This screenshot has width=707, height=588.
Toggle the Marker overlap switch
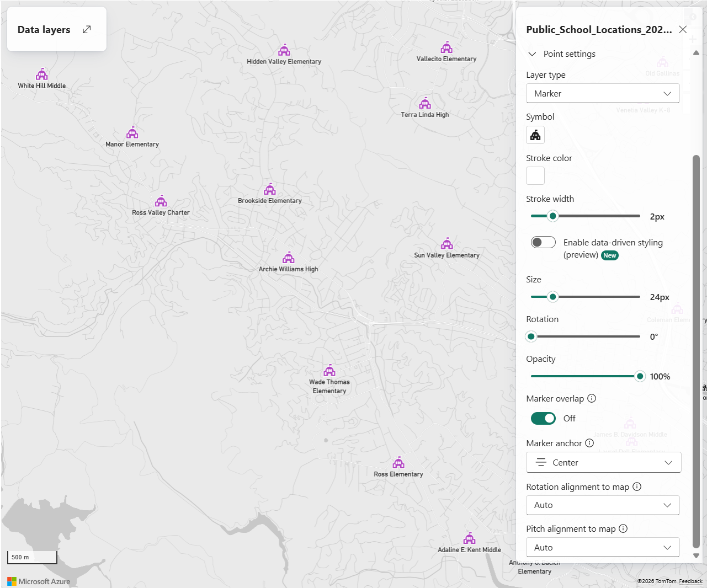click(x=543, y=418)
